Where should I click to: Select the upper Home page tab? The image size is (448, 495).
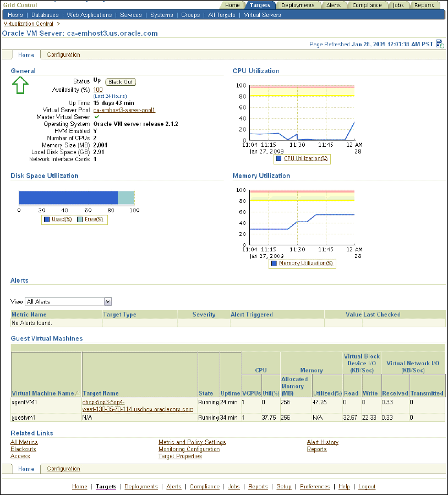click(26, 55)
